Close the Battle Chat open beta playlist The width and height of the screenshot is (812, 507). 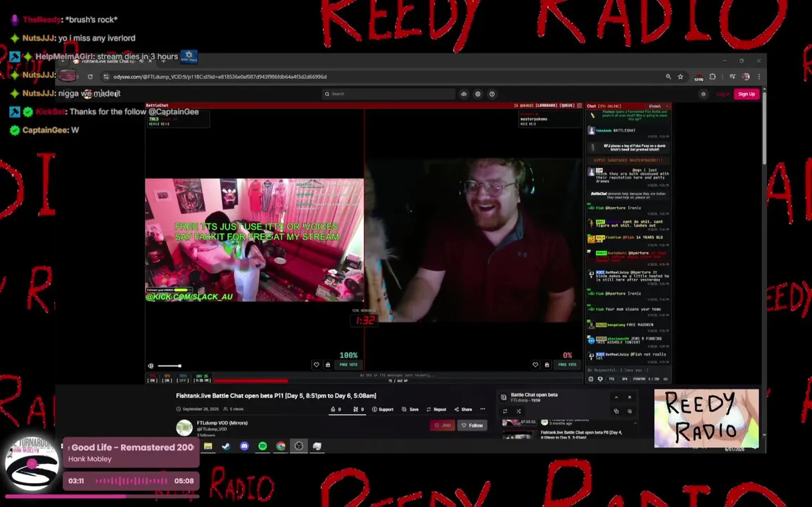pyautogui.click(x=630, y=397)
